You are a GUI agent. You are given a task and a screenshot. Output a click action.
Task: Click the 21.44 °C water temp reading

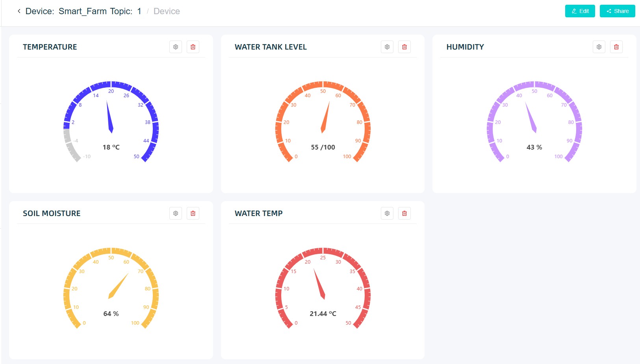point(323,314)
